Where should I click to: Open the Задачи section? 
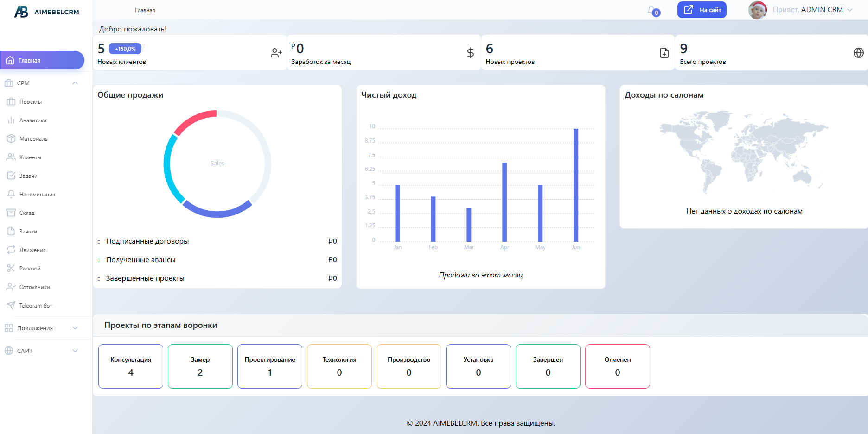28,176
